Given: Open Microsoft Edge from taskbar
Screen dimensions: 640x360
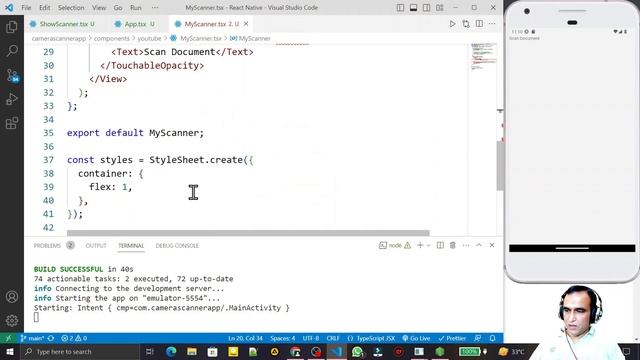Looking at the screenshot, I should [171, 351].
